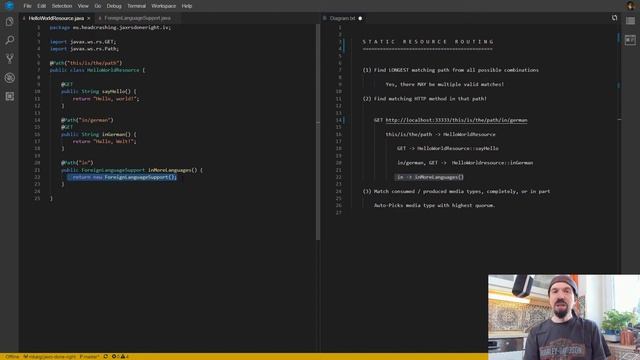Click the Offline status bar entry
640x360 pixels.
pos(12,356)
